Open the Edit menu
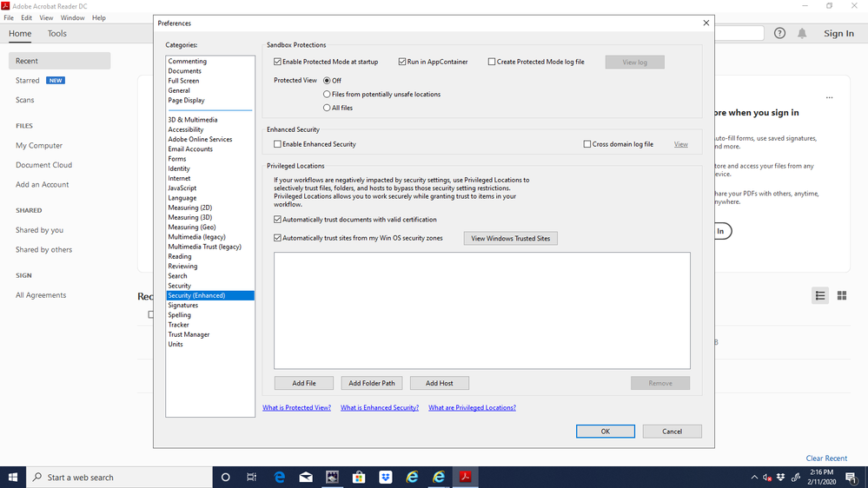868x488 pixels. 27,17
